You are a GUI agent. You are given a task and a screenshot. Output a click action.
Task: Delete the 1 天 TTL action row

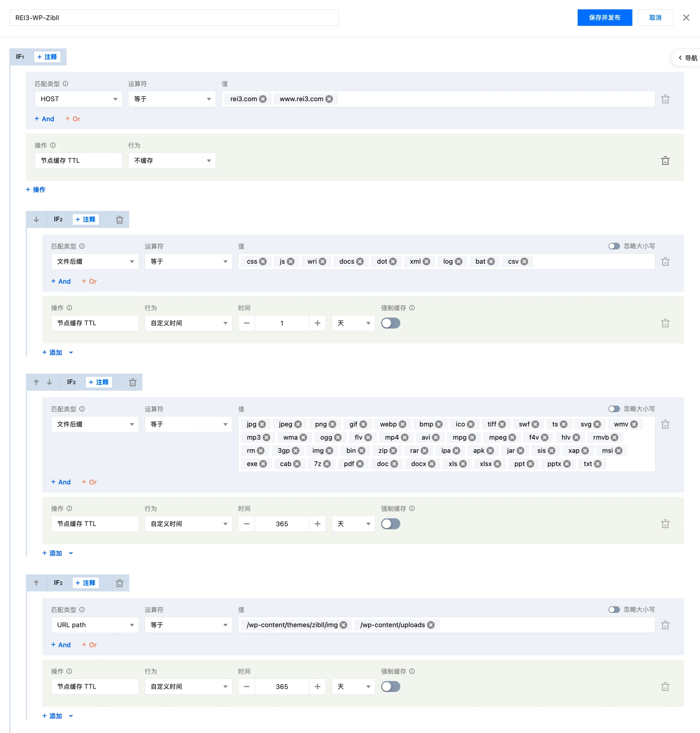[x=665, y=323]
